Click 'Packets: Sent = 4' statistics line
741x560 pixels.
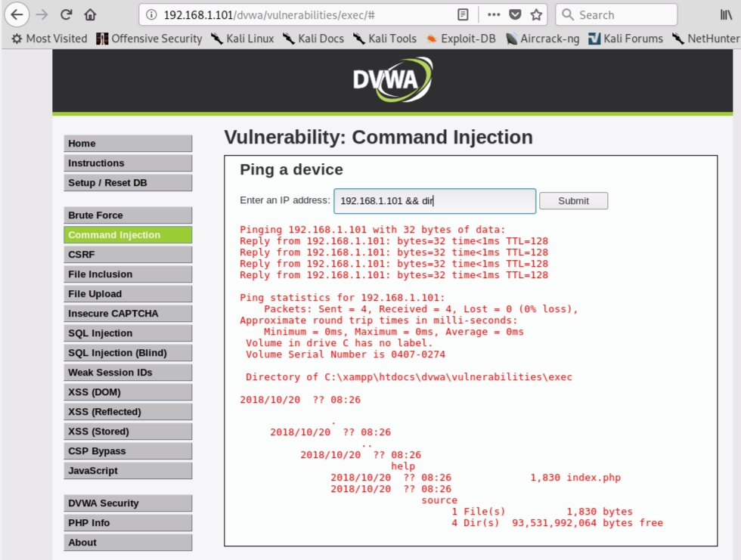tap(420, 309)
